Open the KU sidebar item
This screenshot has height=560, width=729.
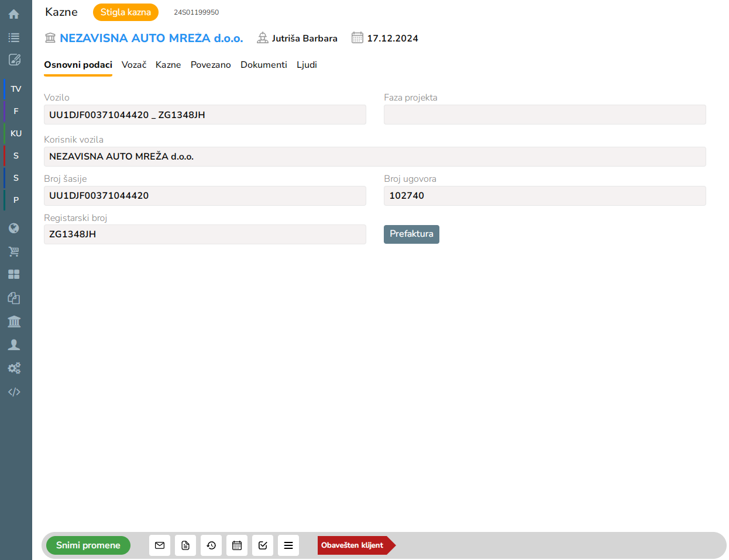tap(16, 133)
